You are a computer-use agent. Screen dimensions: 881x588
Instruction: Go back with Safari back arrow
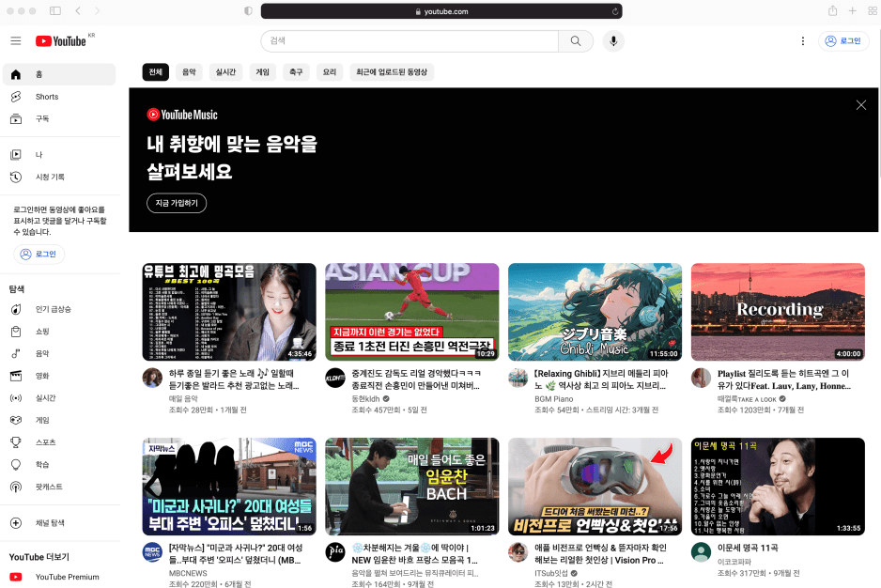tap(78, 10)
